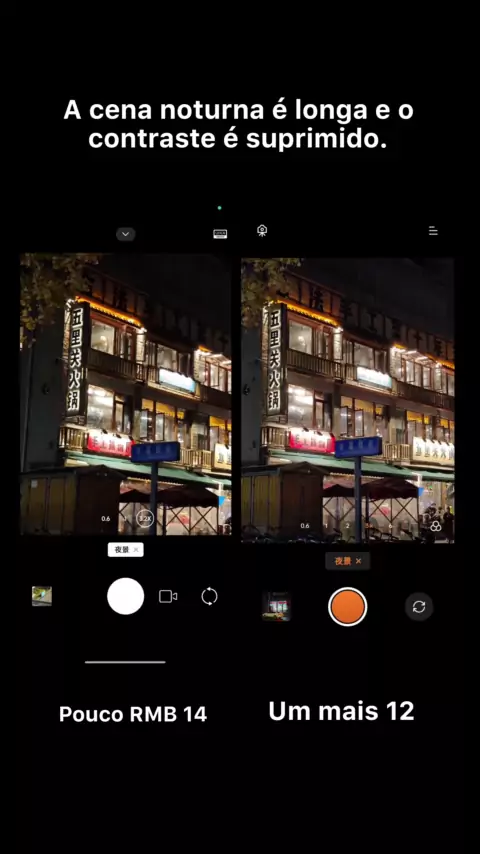Viewport: 480px width, 854px height.
Task: Select the circled 3.2X zoom level
Action: point(145,518)
